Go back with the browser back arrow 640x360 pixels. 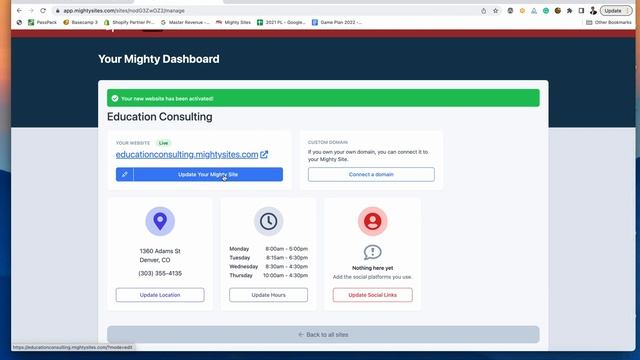click(19, 11)
